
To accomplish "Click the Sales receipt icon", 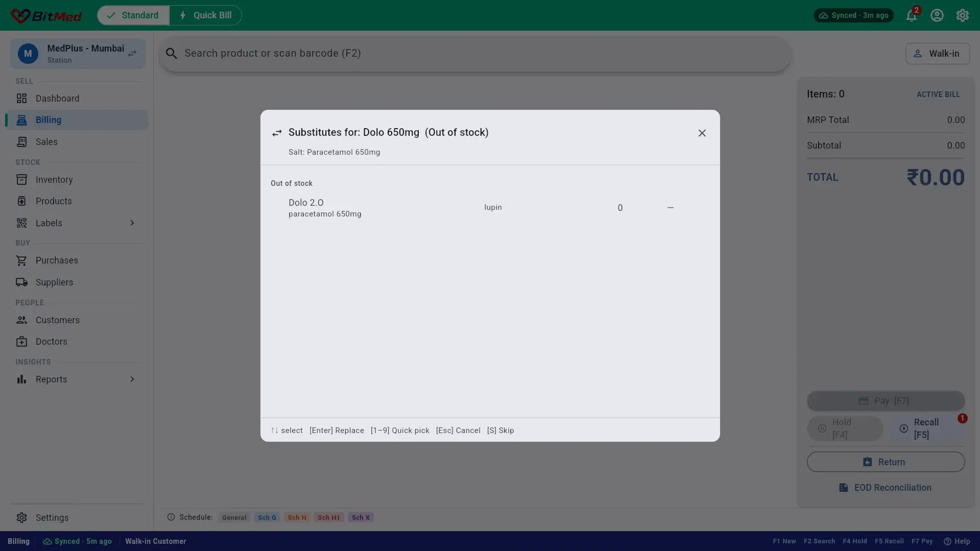I will (21, 142).
